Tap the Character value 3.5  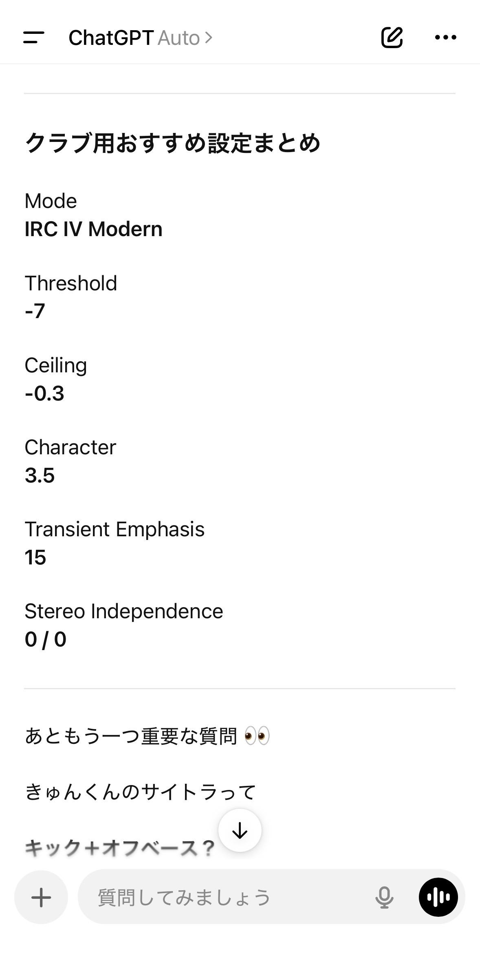pyautogui.click(x=40, y=476)
